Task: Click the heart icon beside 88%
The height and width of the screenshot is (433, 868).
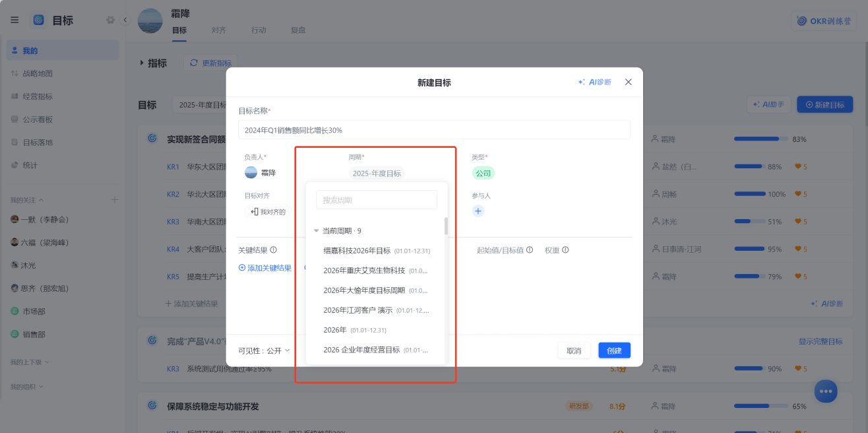Action: (797, 167)
